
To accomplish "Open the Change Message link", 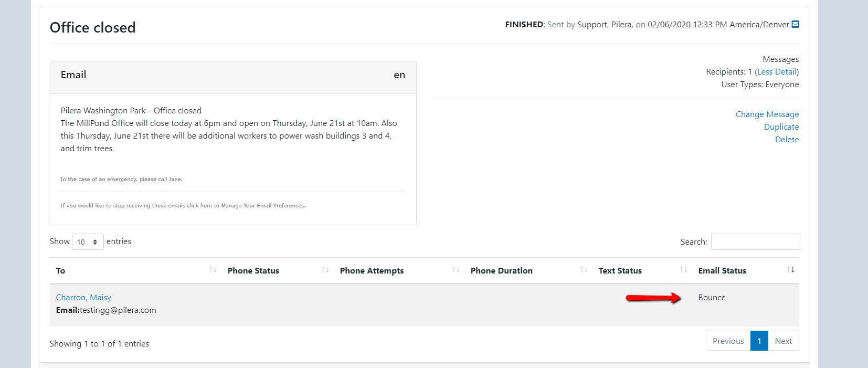I will (x=767, y=114).
